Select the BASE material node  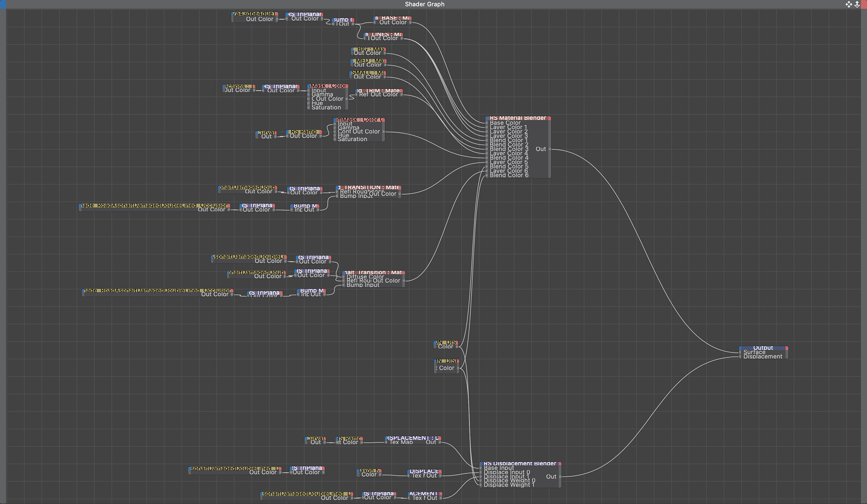coord(392,20)
